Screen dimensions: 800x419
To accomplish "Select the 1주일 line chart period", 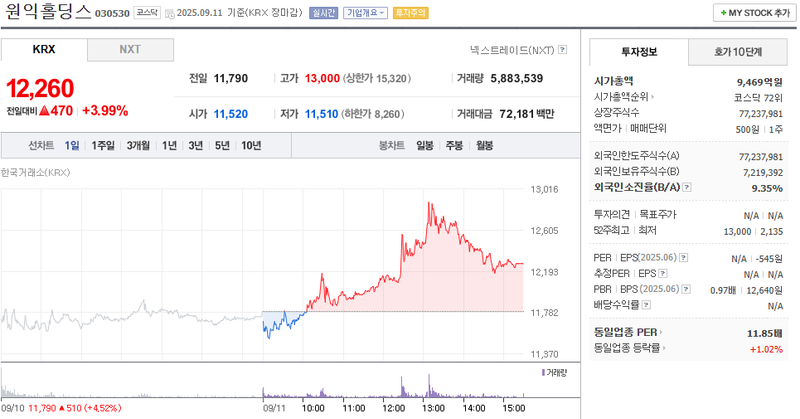I will 103,145.
